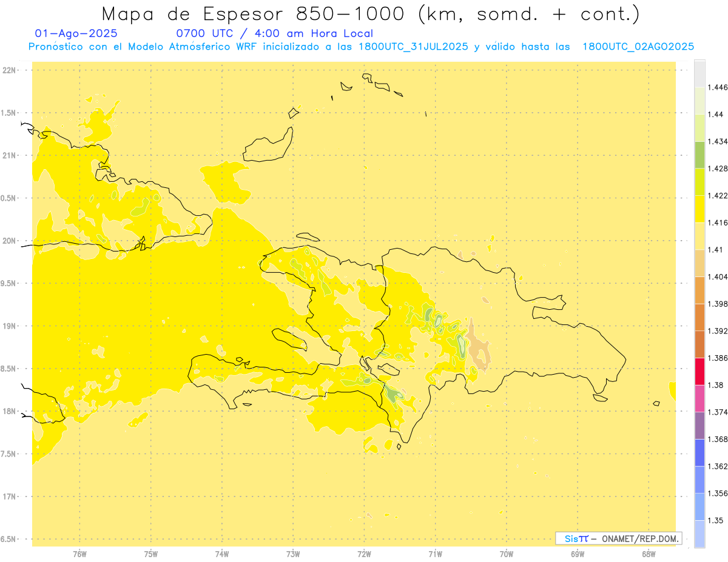Click the "22N" latitude label
This screenshot has width=728, height=562.
pos(10,70)
